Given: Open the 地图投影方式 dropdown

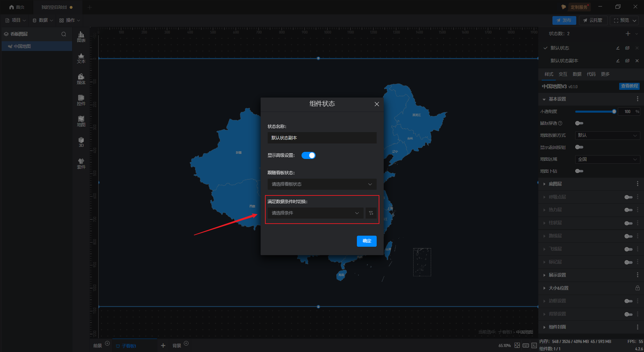Looking at the screenshot, I should click(607, 135).
